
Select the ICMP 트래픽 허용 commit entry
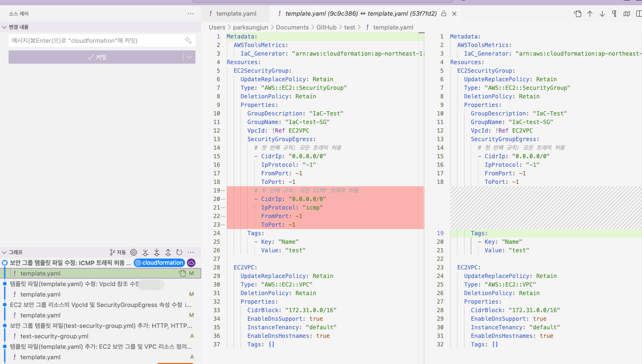[x=70, y=263]
